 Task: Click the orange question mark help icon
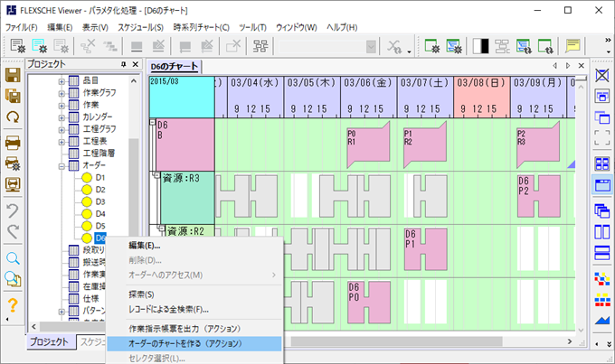pos(14,306)
